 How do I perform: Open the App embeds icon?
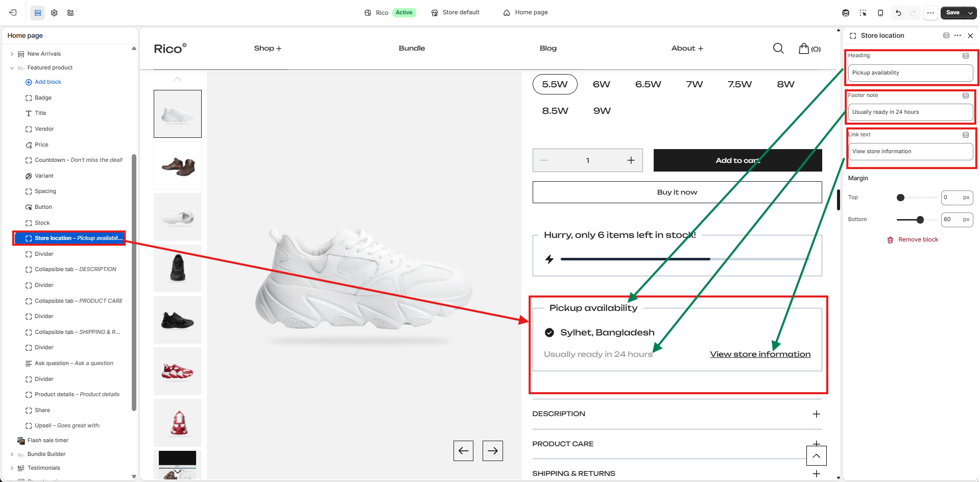(70, 13)
